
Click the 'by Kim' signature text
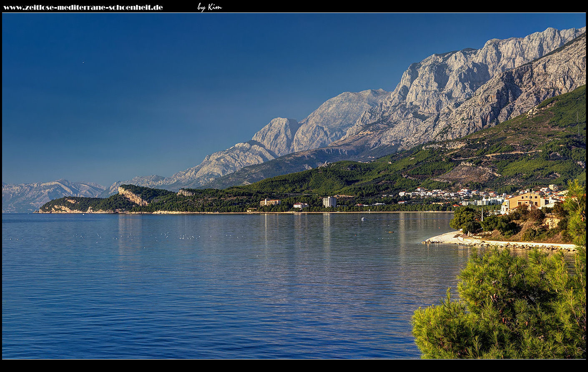point(209,7)
